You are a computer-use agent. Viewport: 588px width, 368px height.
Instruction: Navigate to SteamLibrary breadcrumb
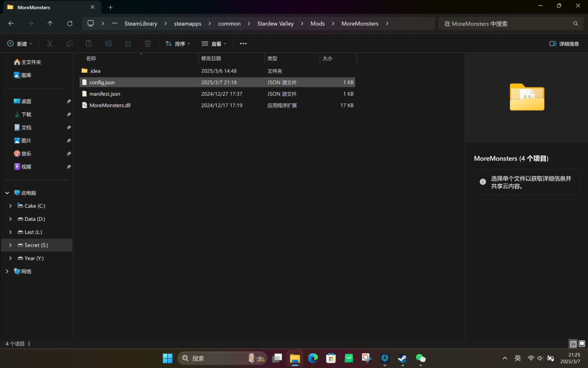[141, 23]
